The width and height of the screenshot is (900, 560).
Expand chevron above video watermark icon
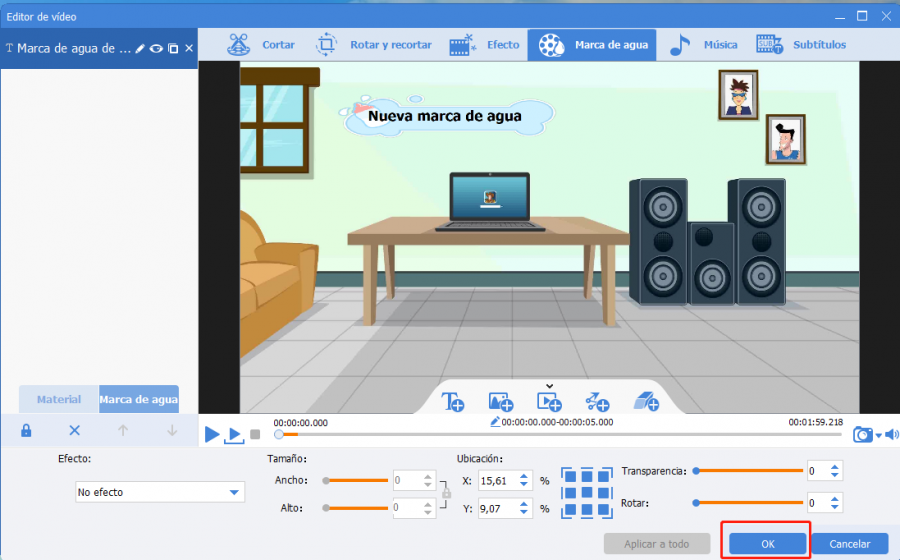tap(549, 386)
